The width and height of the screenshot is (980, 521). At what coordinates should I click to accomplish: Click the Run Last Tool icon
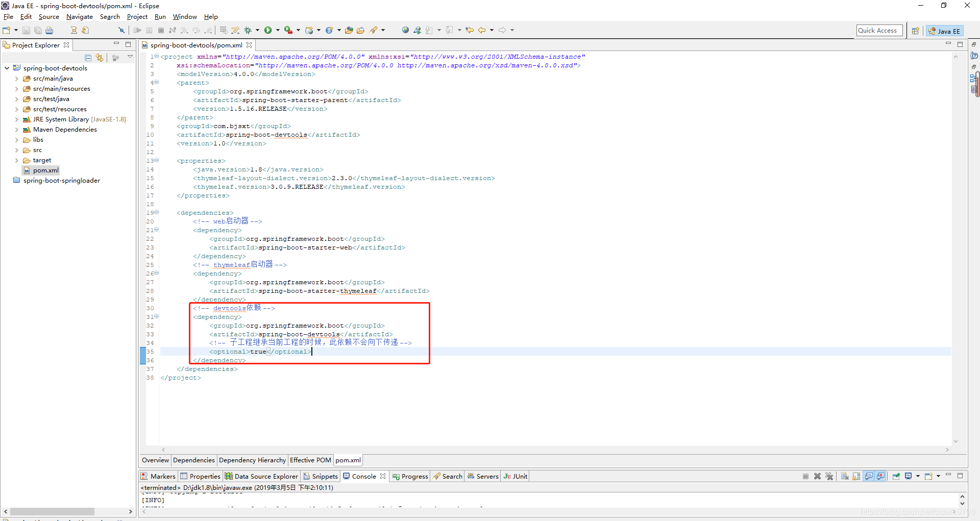288,30
